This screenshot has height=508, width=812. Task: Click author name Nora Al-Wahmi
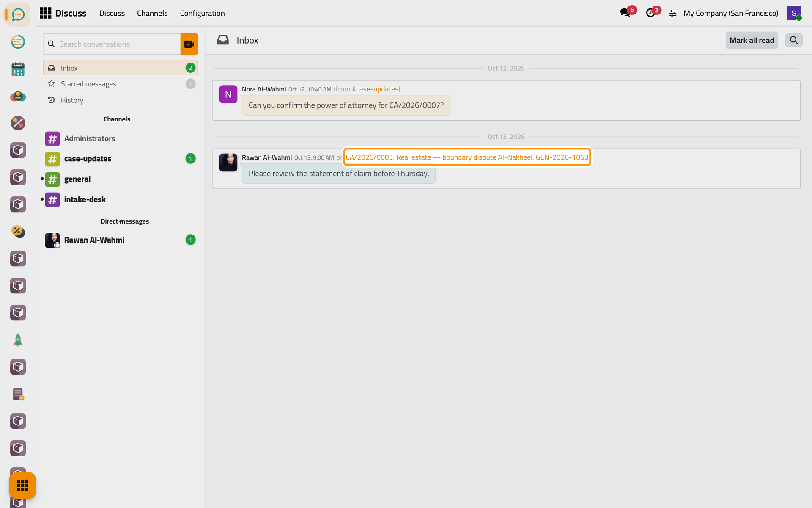tap(264, 89)
